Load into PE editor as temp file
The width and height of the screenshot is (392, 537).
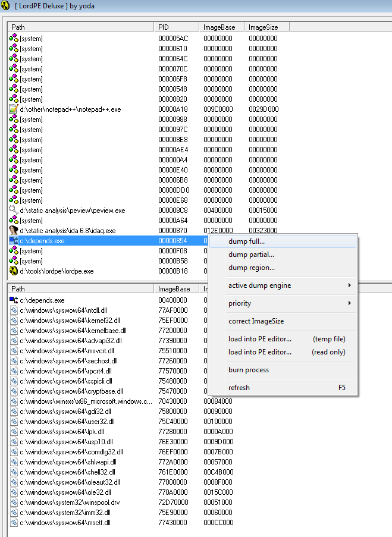[283, 339]
